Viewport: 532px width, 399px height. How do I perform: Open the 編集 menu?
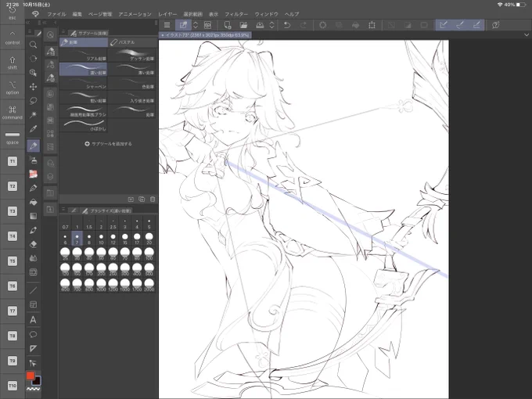click(77, 14)
